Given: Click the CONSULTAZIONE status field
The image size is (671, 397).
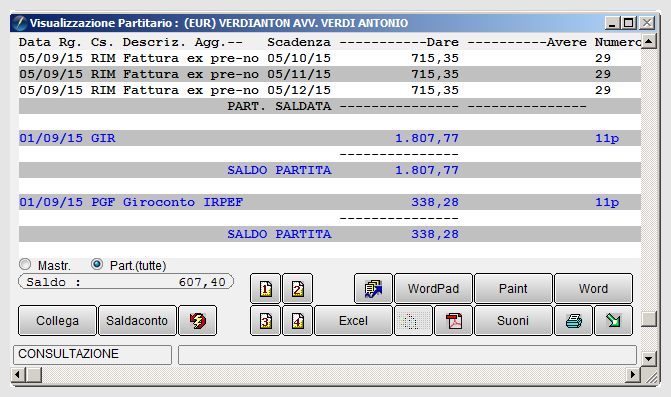Looking at the screenshot, I should (x=92, y=355).
